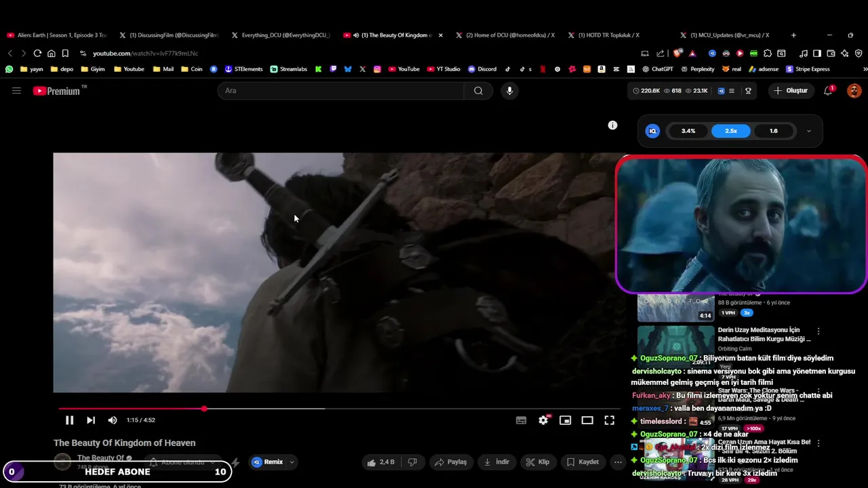Expand the IQ widget dropdown chevron

[x=808, y=131]
